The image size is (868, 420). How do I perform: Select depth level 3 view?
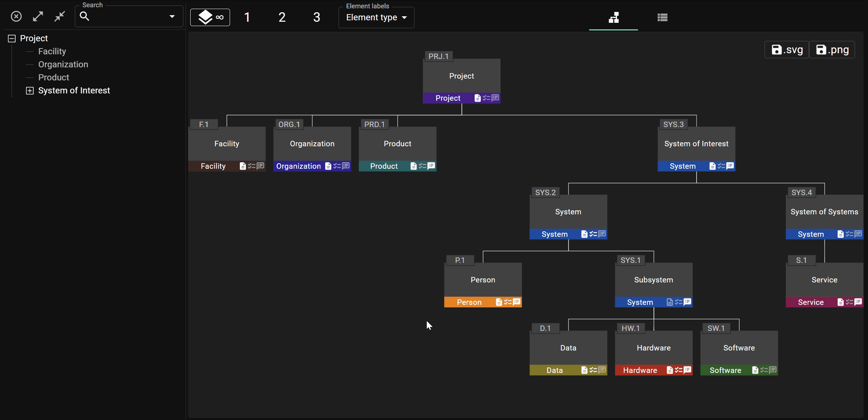(317, 17)
